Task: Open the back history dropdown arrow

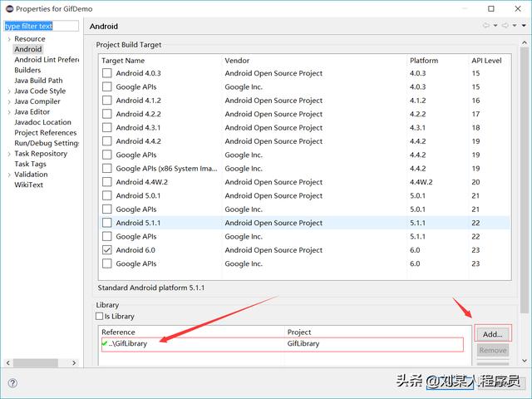Action: 495,26
